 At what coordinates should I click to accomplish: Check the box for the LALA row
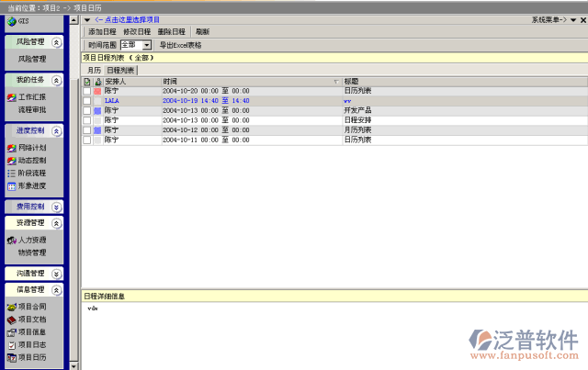coord(87,100)
